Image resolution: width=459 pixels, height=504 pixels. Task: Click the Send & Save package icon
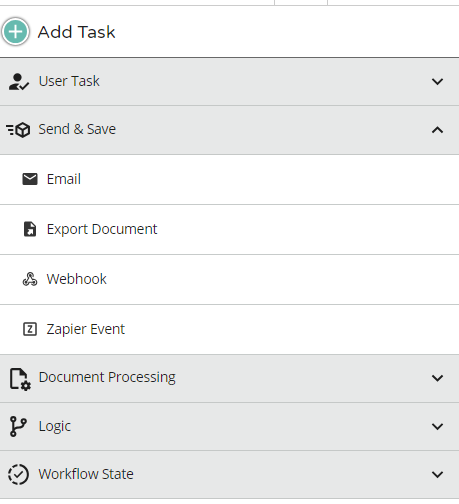tap(18, 130)
